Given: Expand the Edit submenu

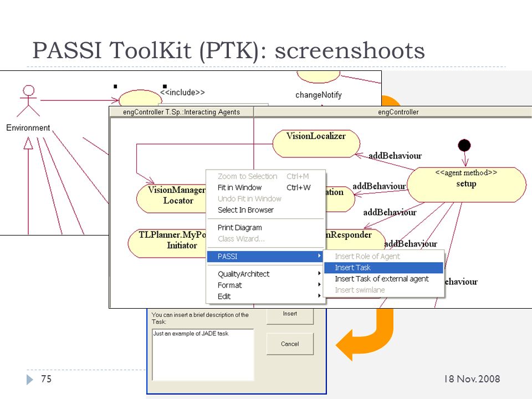Looking at the screenshot, I should click(265, 296).
